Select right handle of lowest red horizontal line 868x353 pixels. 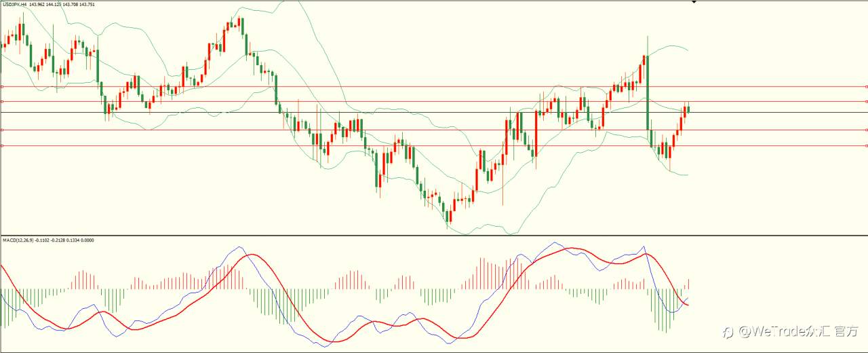tap(867, 145)
